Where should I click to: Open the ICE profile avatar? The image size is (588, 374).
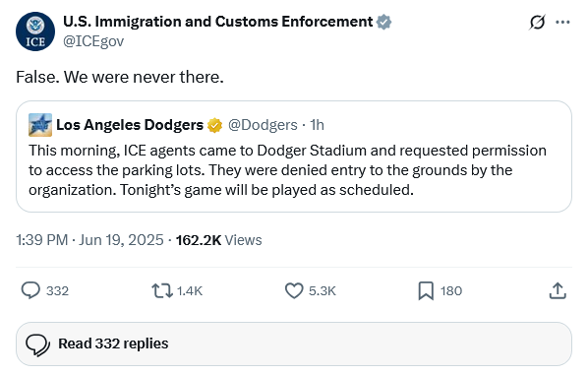tap(35, 31)
